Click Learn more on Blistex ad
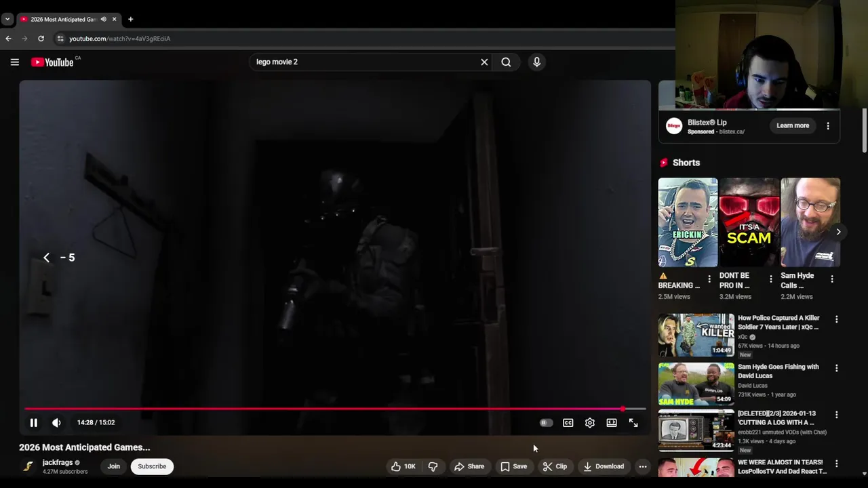This screenshot has height=488, width=868. tap(793, 125)
